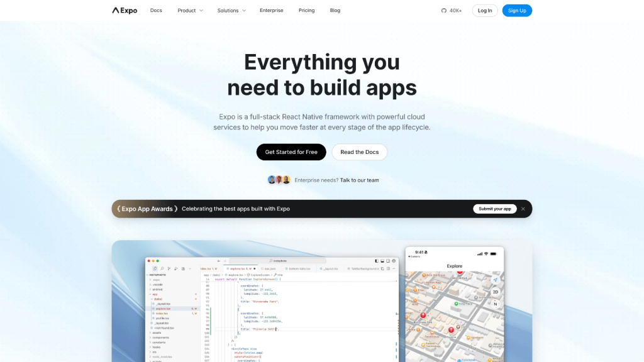Click the Explore title on the phone screen
The height and width of the screenshot is (362, 644).
(x=455, y=266)
